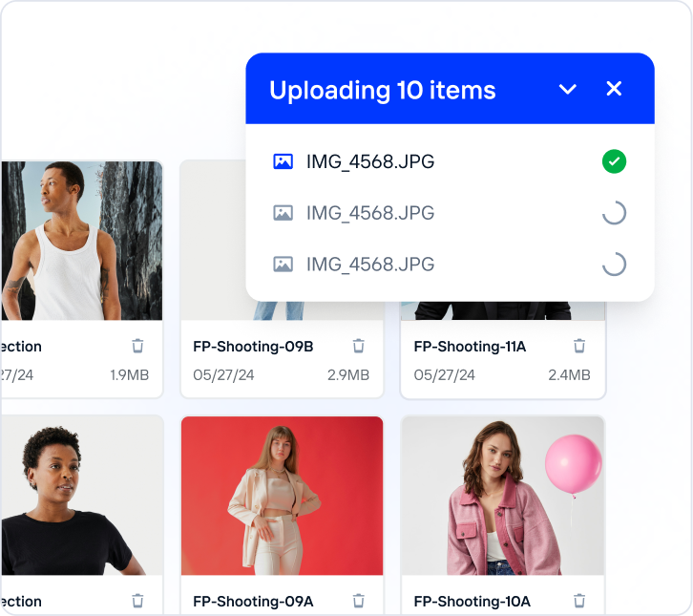Viewport: 693px width, 616px height.
Task: Click the 05/27/24 date on FP-Shooting-11A
Action: click(x=444, y=375)
